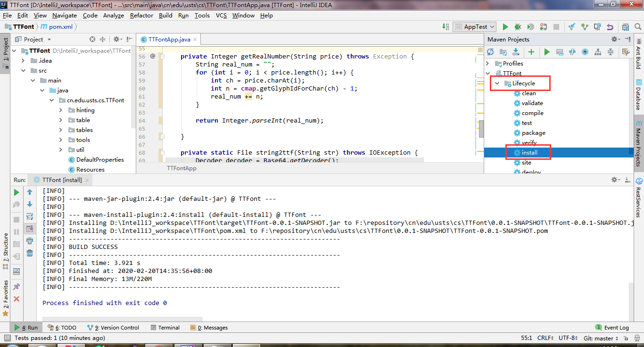Open Maven settings wrench icon
The height and width of the screenshot is (347, 644).
tap(626, 52)
